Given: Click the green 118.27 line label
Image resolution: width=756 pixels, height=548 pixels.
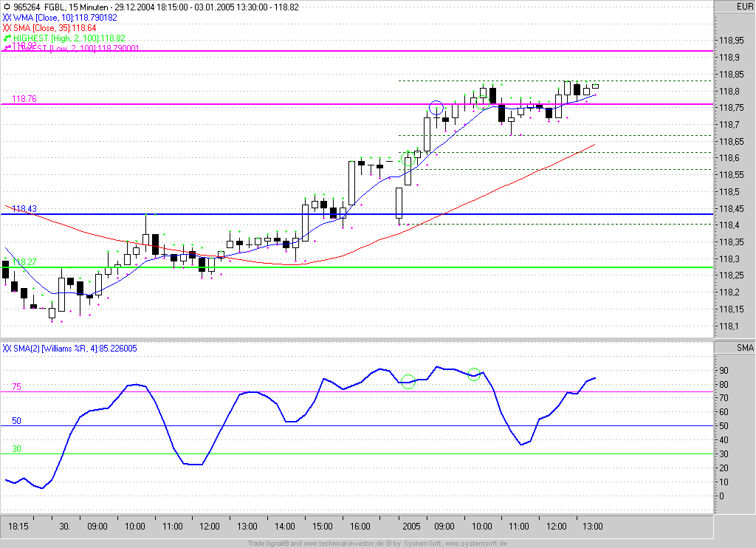Looking at the screenshot, I should [24, 261].
